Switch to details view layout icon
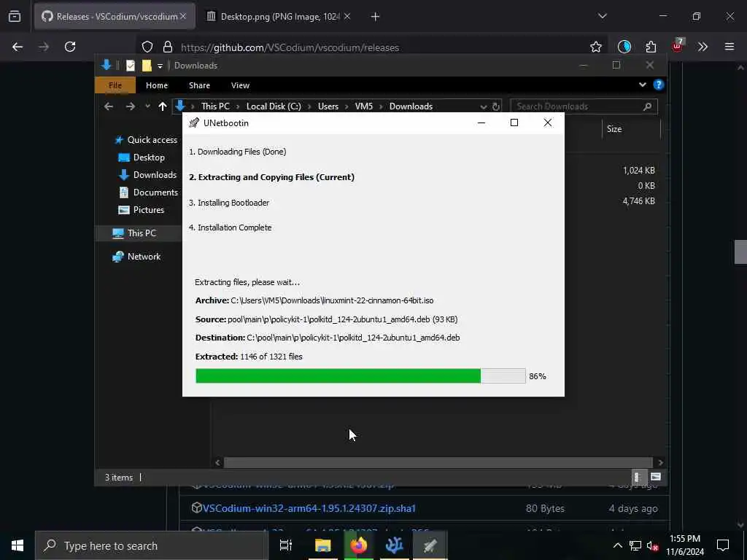This screenshot has height=560, width=747. click(638, 477)
